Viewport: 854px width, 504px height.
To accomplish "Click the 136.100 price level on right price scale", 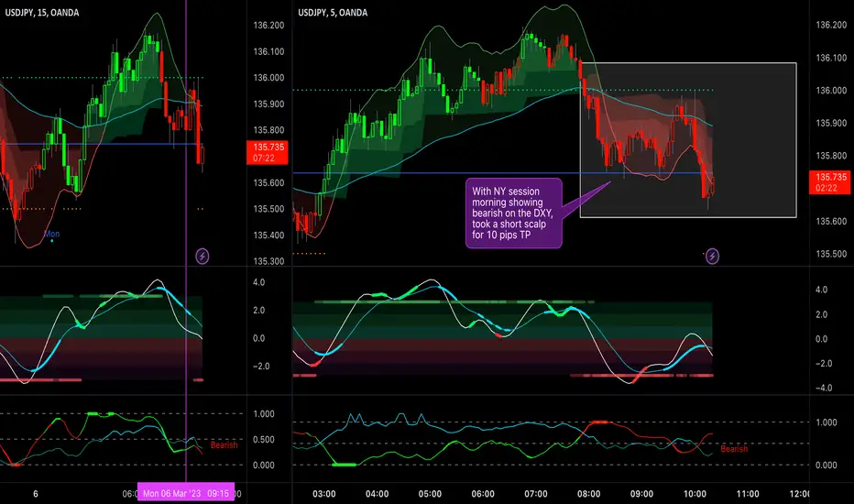I will tap(831, 58).
